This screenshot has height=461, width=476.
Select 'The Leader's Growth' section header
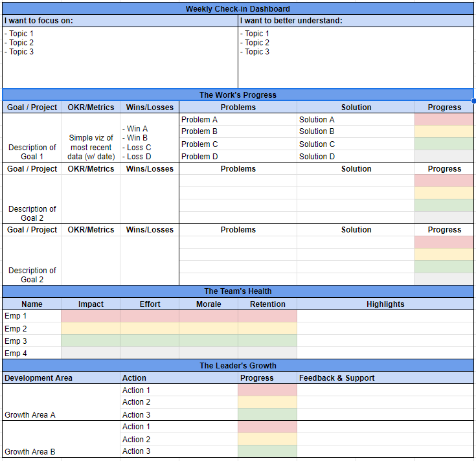(x=238, y=365)
